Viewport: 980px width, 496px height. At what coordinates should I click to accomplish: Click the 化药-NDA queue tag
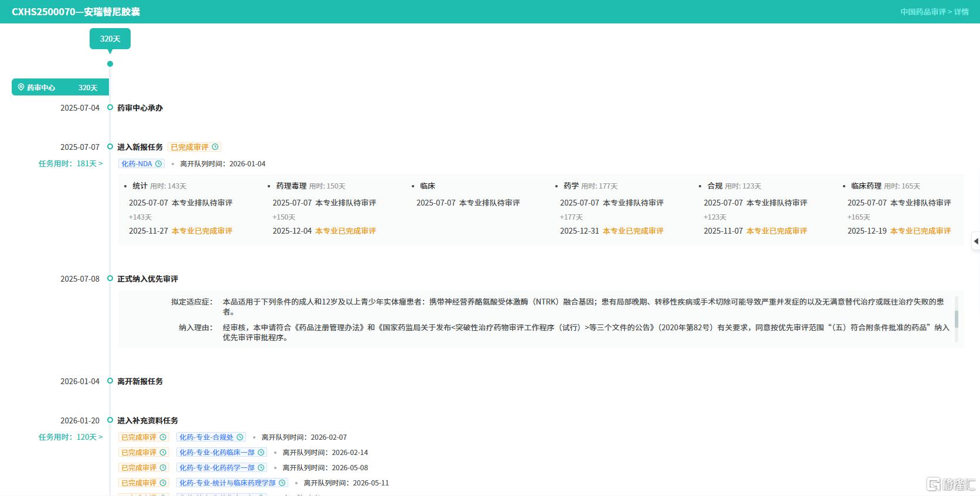[x=141, y=164]
